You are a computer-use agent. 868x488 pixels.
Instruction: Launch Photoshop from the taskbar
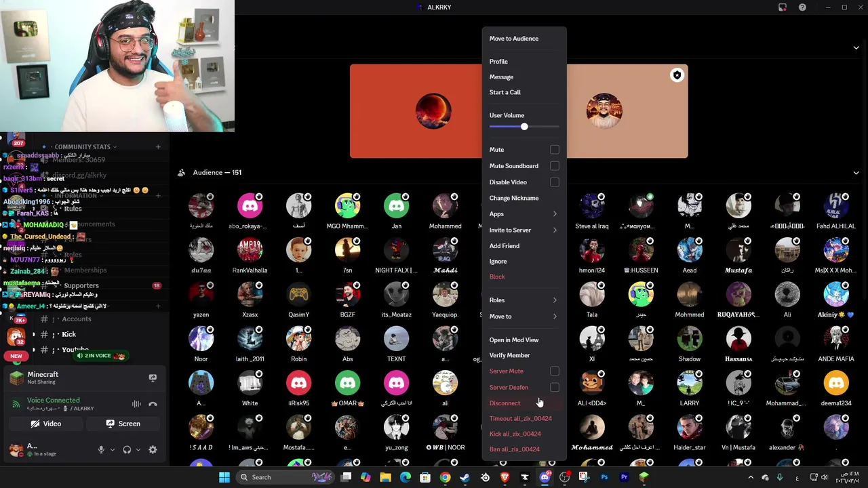click(604, 477)
